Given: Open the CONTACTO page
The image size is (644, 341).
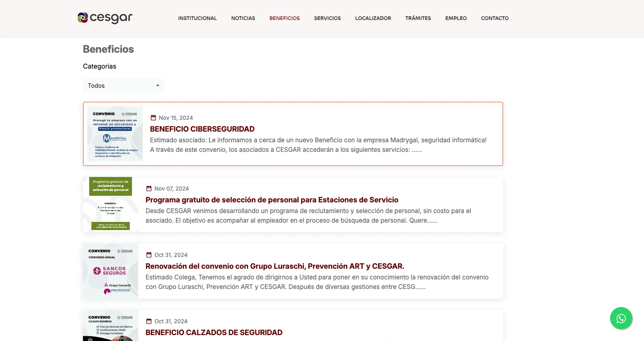Looking at the screenshot, I should pyautogui.click(x=495, y=18).
